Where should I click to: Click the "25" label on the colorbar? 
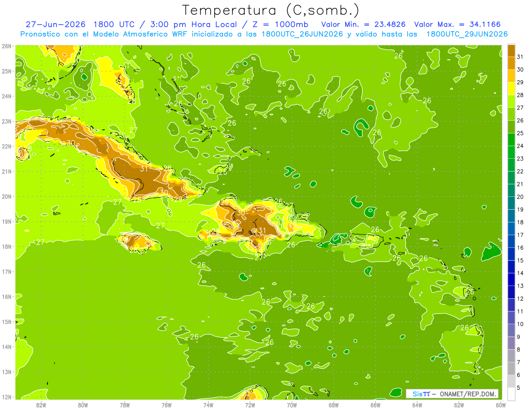tap(520, 133)
